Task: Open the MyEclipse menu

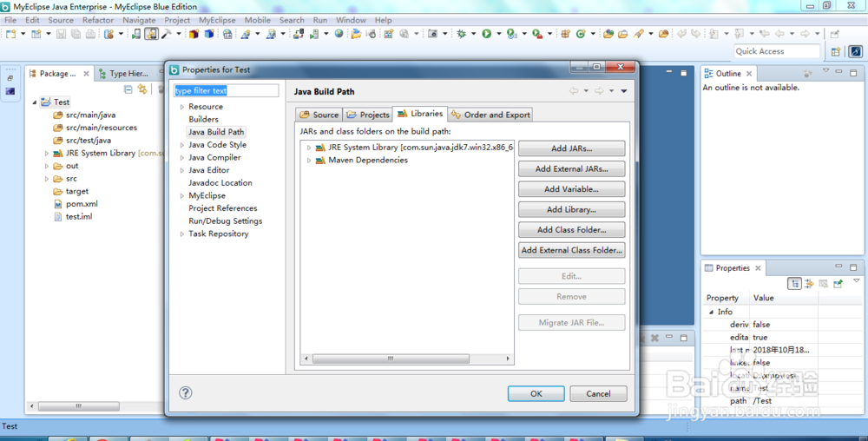Action: point(217,20)
